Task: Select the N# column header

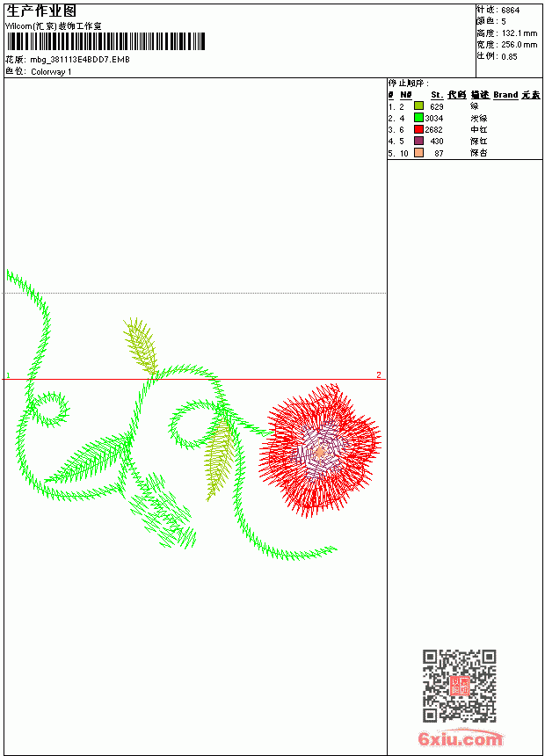Action: (x=405, y=95)
